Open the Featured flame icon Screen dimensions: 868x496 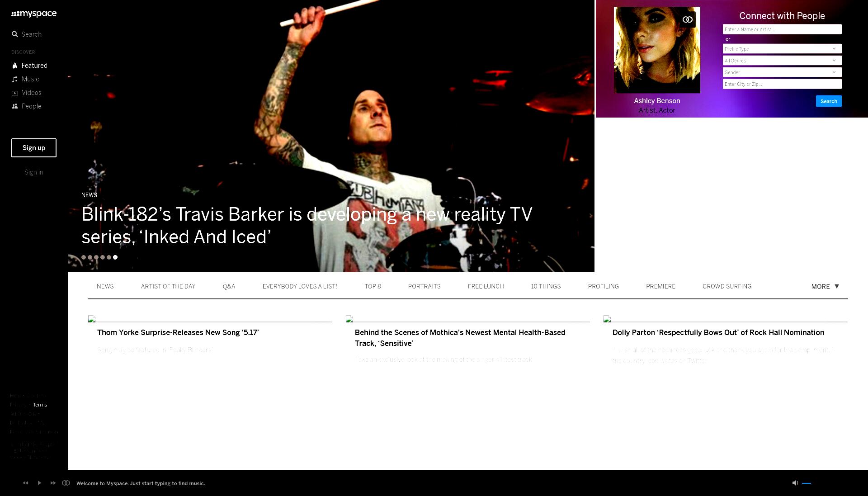[15, 66]
